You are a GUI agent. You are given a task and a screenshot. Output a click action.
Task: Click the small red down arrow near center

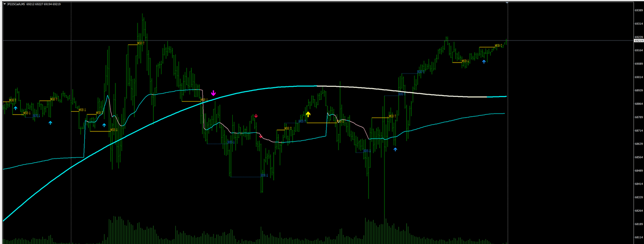pos(256,116)
